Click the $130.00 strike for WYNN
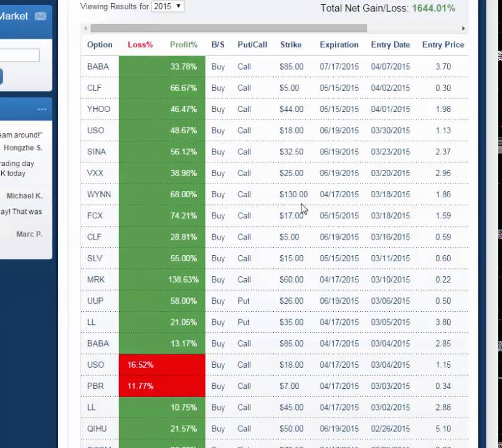Viewport: 502px width, 448px height. tap(293, 194)
